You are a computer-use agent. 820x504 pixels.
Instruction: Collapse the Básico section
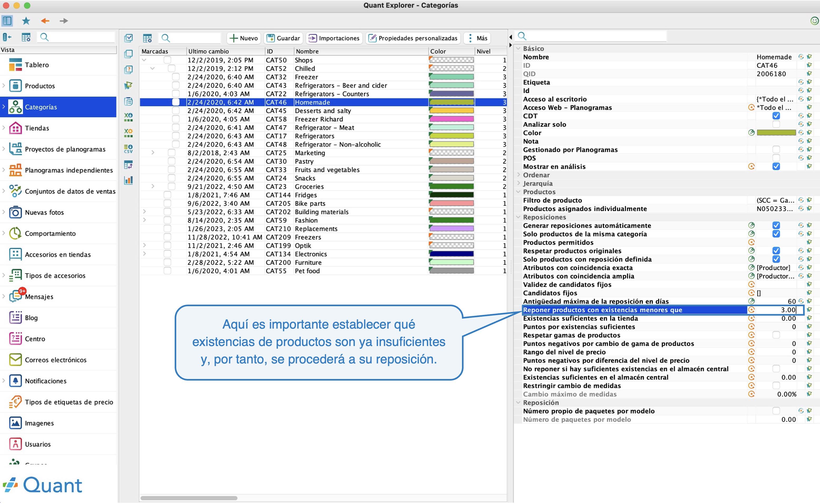click(x=518, y=48)
